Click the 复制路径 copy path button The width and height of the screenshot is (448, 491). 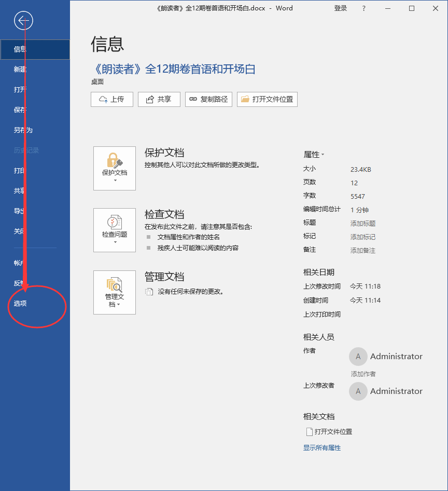click(208, 99)
